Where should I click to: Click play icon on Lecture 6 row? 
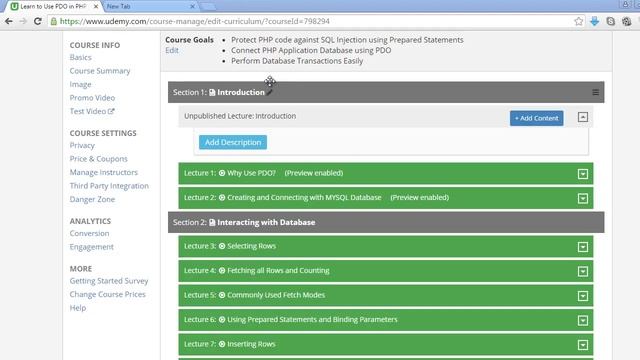click(x=222, y=320)
